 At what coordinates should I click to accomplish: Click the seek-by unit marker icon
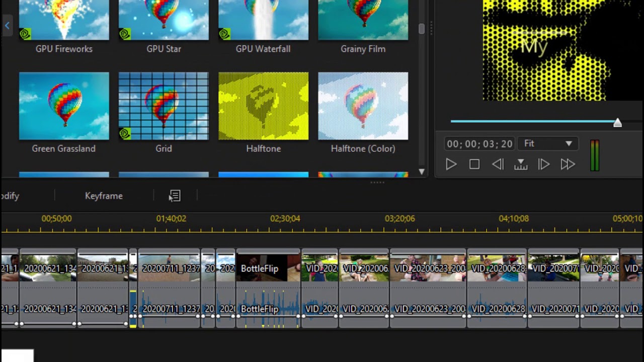[x=521, y=164]
